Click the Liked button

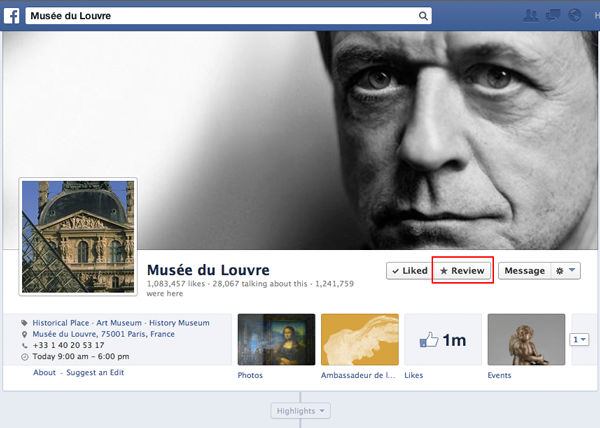point(409,271)
